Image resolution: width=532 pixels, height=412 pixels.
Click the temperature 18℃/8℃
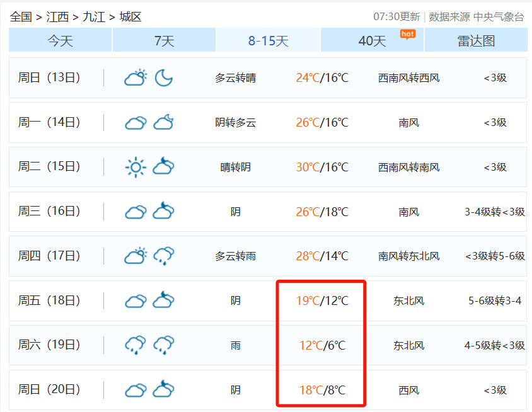[322, 391]
